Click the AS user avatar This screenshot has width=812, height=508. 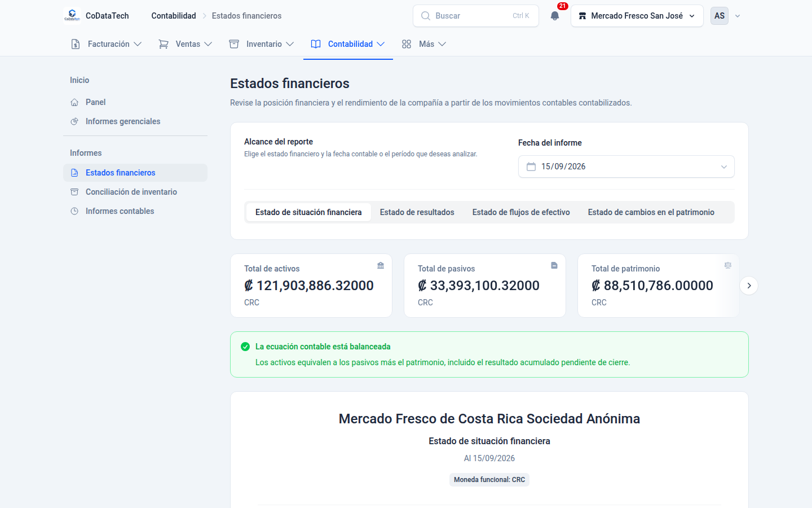click(720, 16)
